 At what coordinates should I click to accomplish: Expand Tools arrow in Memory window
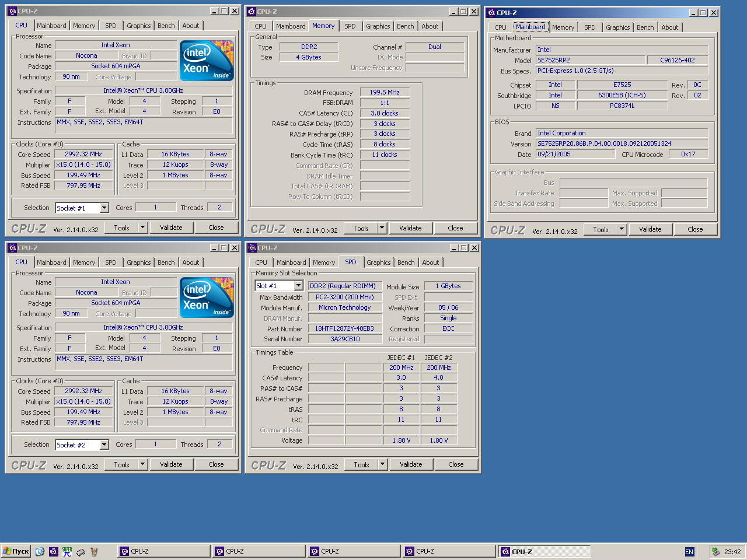[x=382, y=228]
